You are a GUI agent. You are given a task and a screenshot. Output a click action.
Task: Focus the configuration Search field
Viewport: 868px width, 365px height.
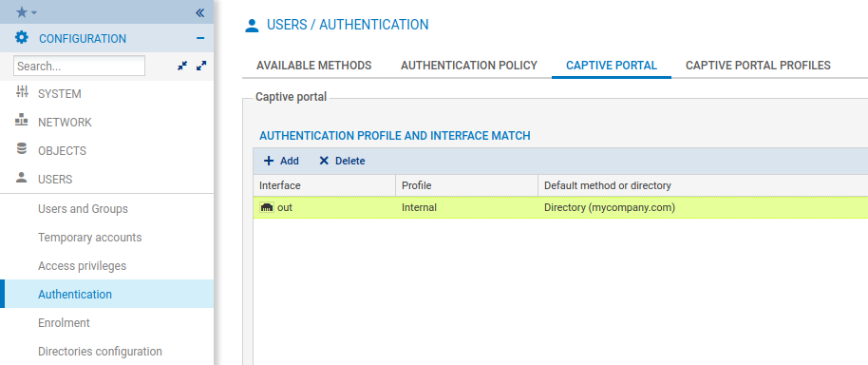click(79, 66)
